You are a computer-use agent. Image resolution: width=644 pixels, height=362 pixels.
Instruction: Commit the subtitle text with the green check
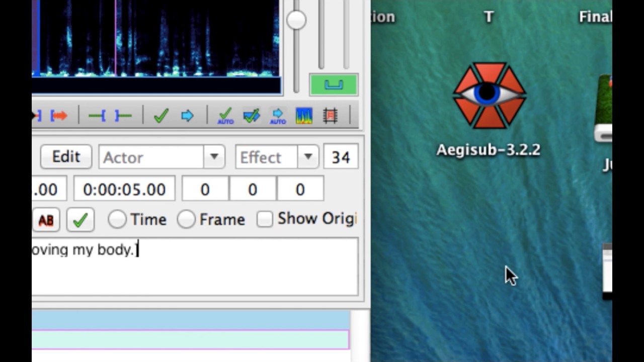[80, 220]
